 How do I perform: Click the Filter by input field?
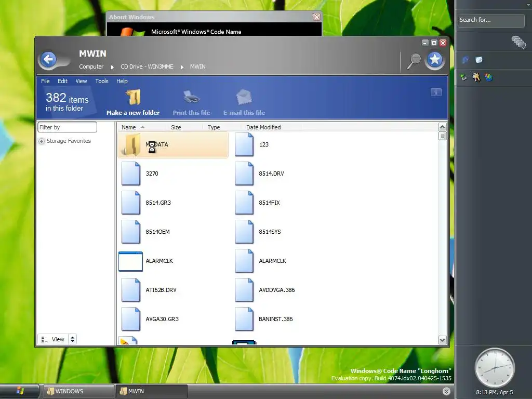67,127
